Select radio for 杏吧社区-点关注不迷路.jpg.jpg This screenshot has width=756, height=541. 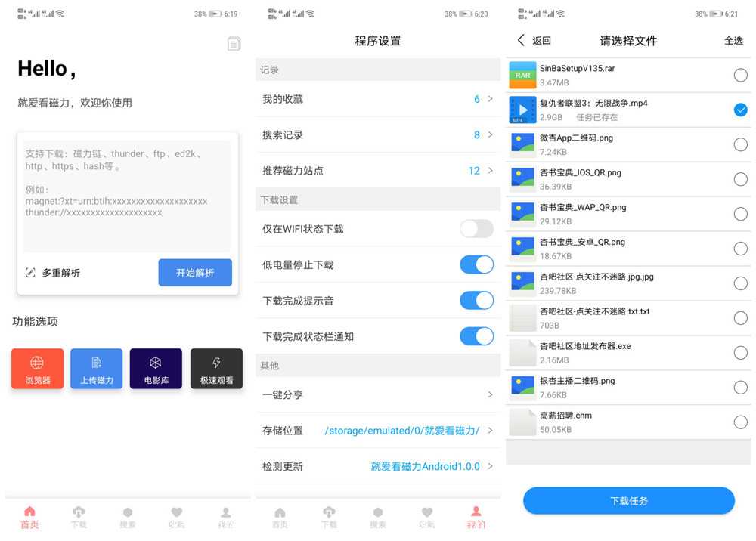point(741,283)
